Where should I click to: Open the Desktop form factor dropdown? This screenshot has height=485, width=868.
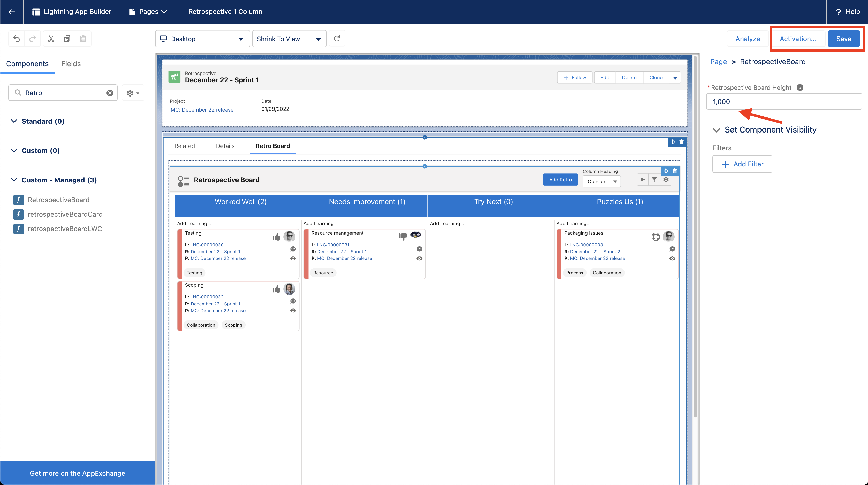coord(202,39)
